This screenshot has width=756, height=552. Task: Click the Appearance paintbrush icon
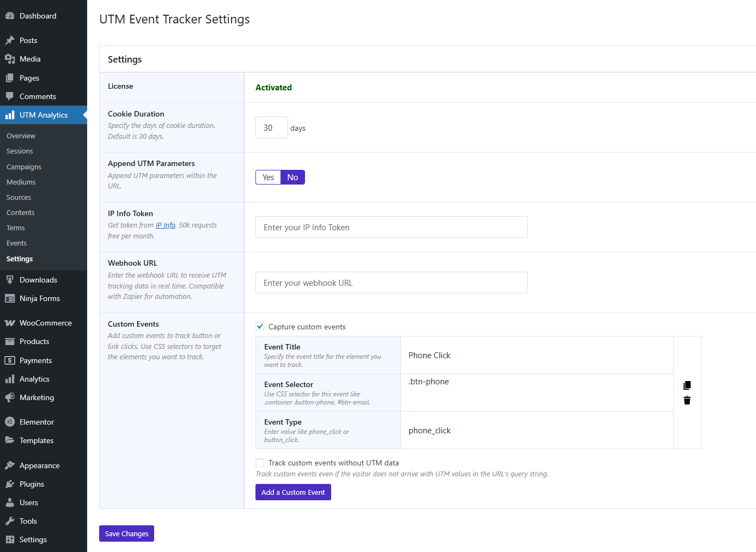pyautogui.click(x=10, y=465)
